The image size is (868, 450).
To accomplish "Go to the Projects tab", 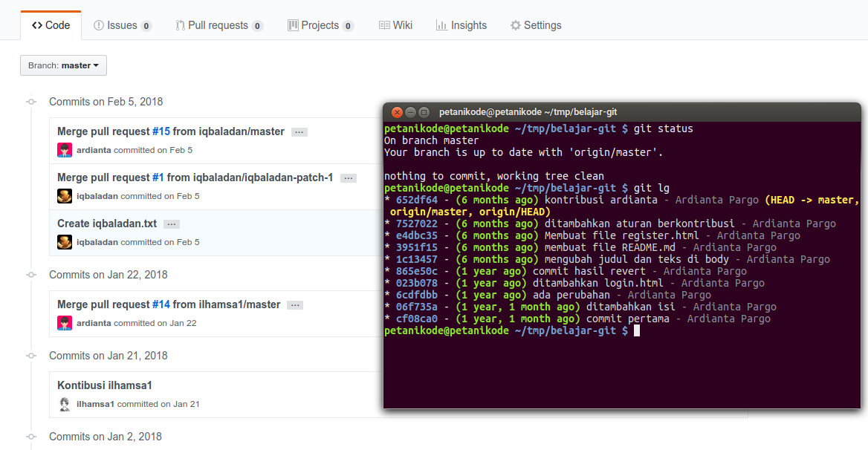I will pos(320,25).
